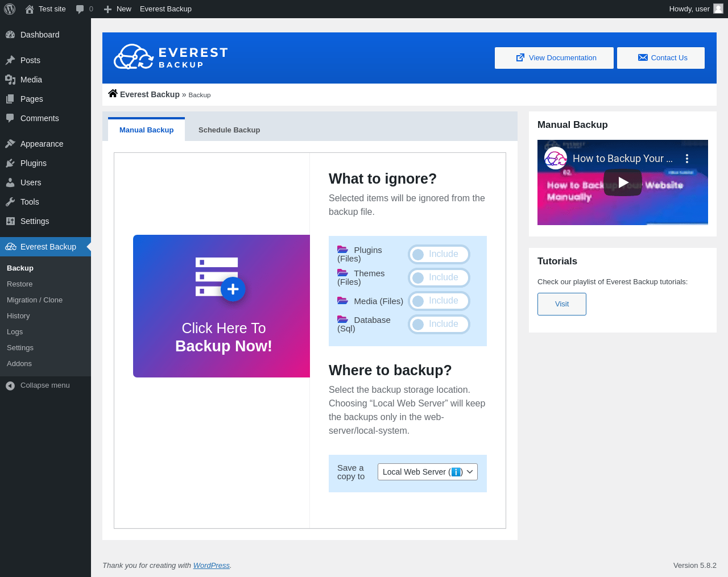Image resolution: width=728 pixels, height=577 pixels.
Task: Click the Appearance paintbrush icon
Action: [10, 144]
